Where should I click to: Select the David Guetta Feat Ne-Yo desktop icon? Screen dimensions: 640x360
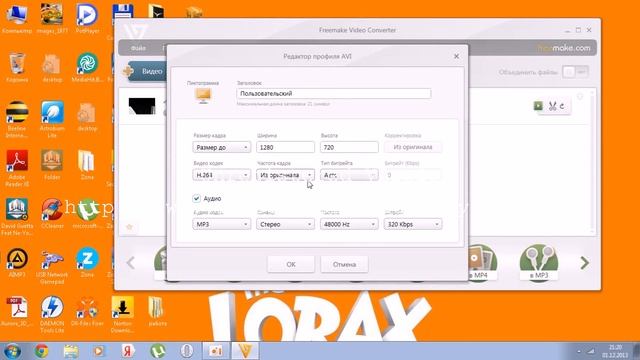tap(17, 217)
